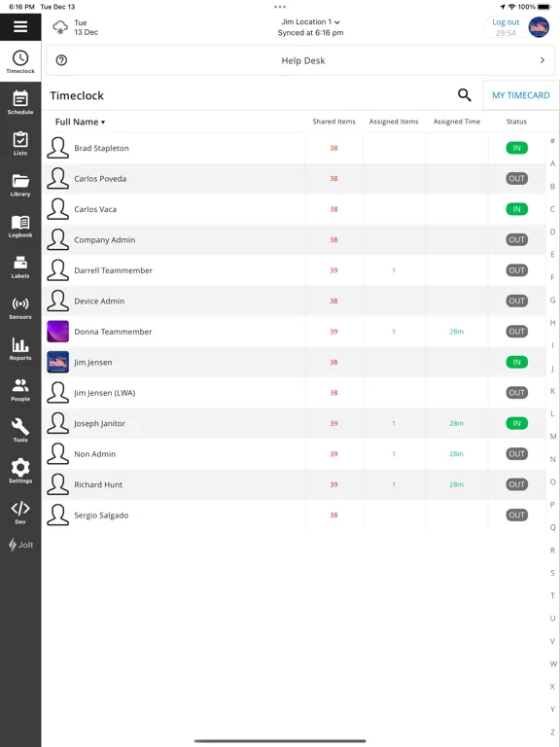The image size is (560, 747).
Task: Expand the Help Desk chevron
Action: pyautogui.click(x=542, y=60)
